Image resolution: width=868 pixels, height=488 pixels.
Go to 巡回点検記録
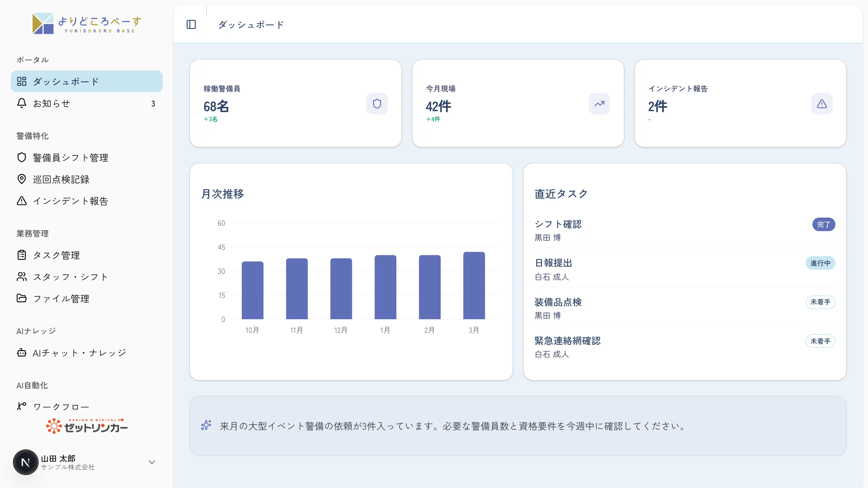pos(87,179)
